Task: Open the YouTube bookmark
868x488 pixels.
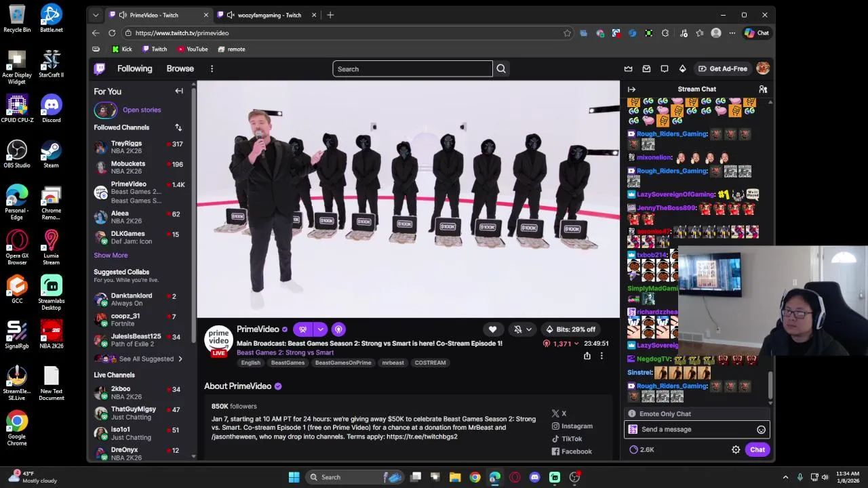Action: pos(193,49)
